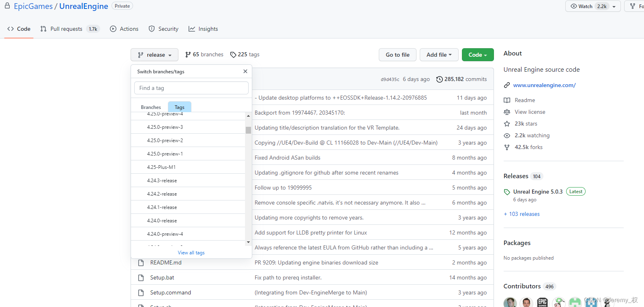The image size is (644, 307).
Task: Click the star icon beside 23k stars
Action: pos(507,124)
